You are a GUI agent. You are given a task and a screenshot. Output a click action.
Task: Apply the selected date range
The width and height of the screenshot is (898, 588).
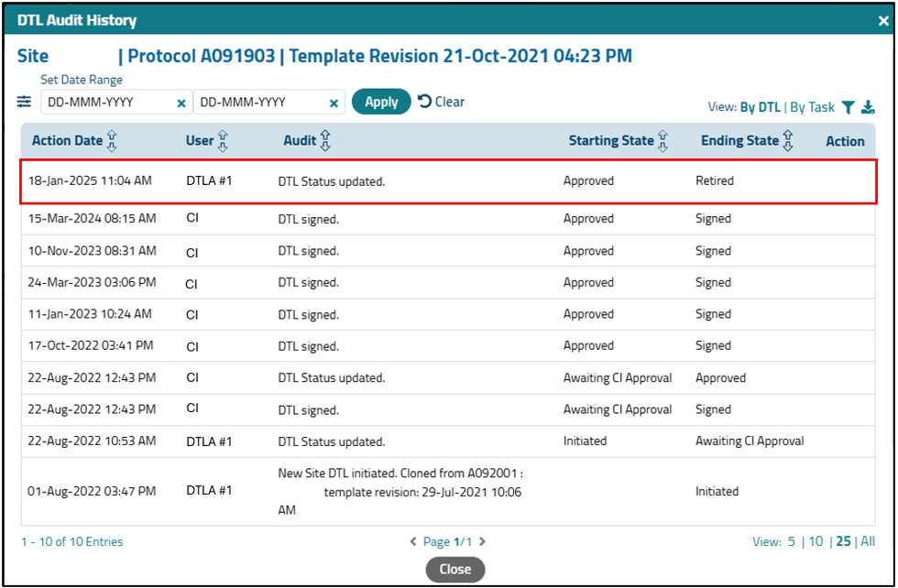(x=381, y=102)
